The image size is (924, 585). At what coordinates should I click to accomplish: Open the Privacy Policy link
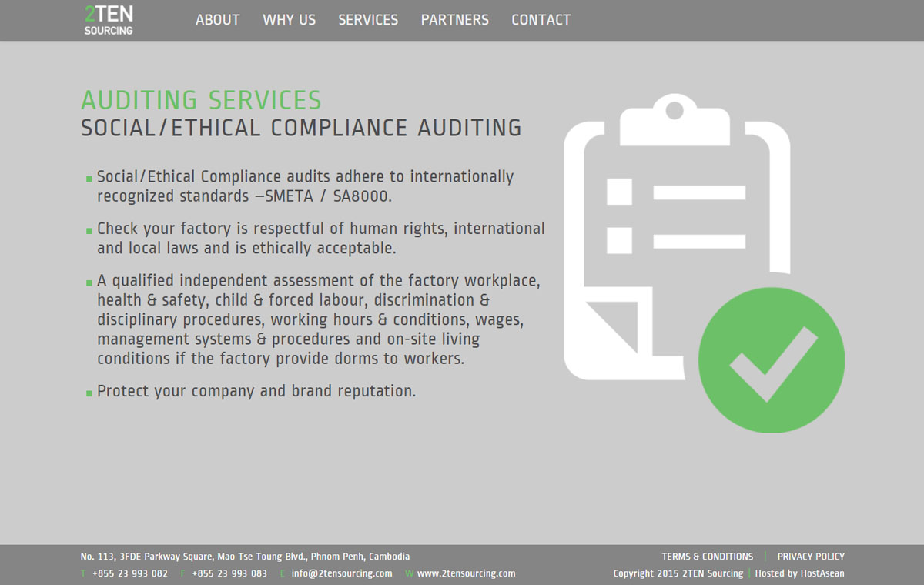coord(811,557)
